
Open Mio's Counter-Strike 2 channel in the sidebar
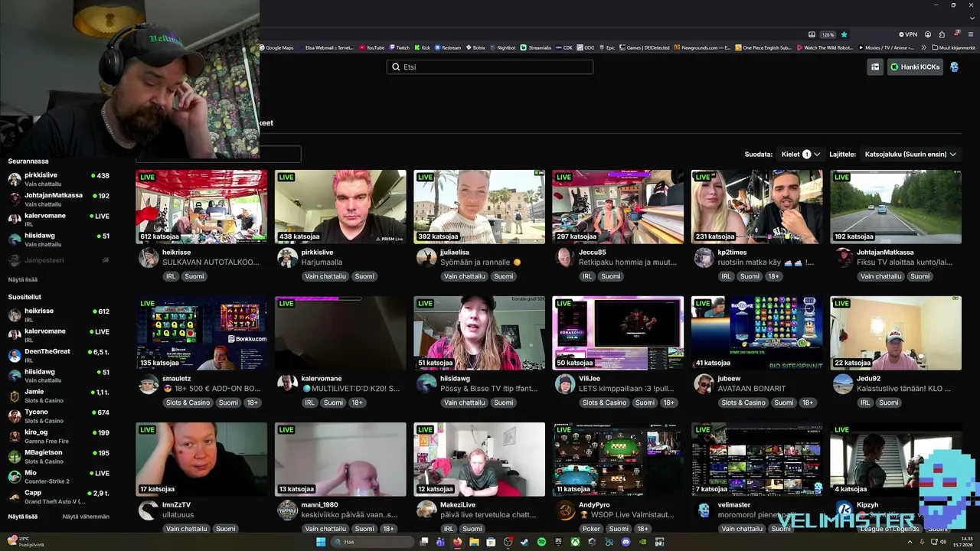(59, 477)
